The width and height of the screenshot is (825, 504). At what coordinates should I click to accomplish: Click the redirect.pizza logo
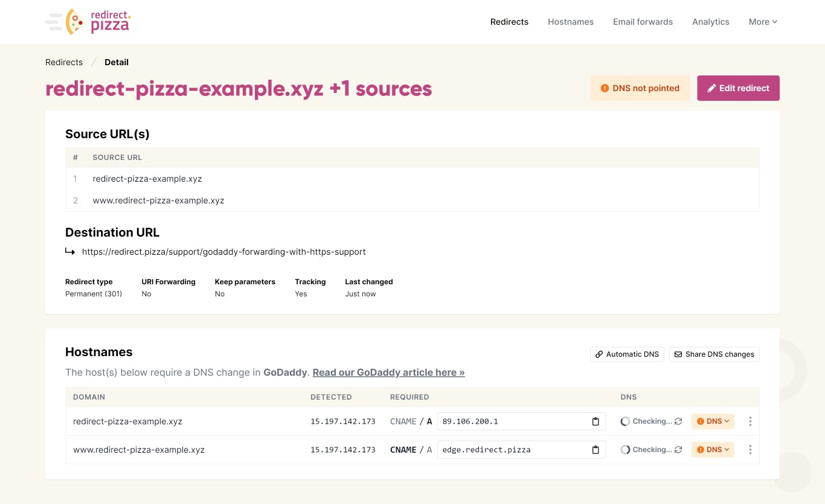[x=88, y=22]
